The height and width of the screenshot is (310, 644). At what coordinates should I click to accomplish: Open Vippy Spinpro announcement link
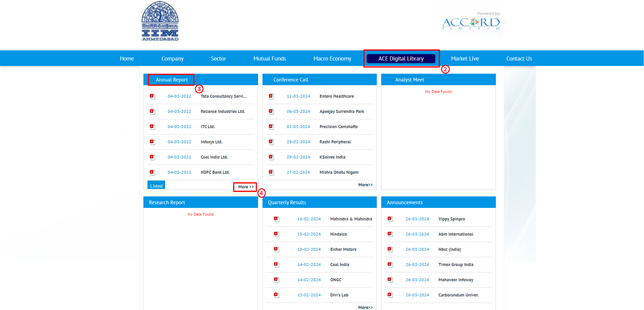click(452, 219)
